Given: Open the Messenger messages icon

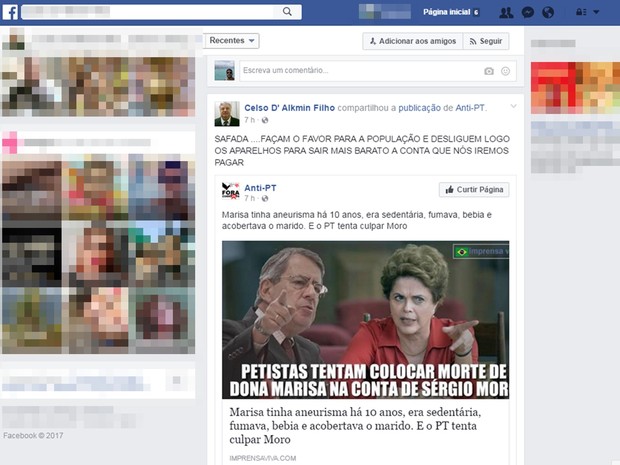Looking at the screenshot, I should (x=527, y=12).
